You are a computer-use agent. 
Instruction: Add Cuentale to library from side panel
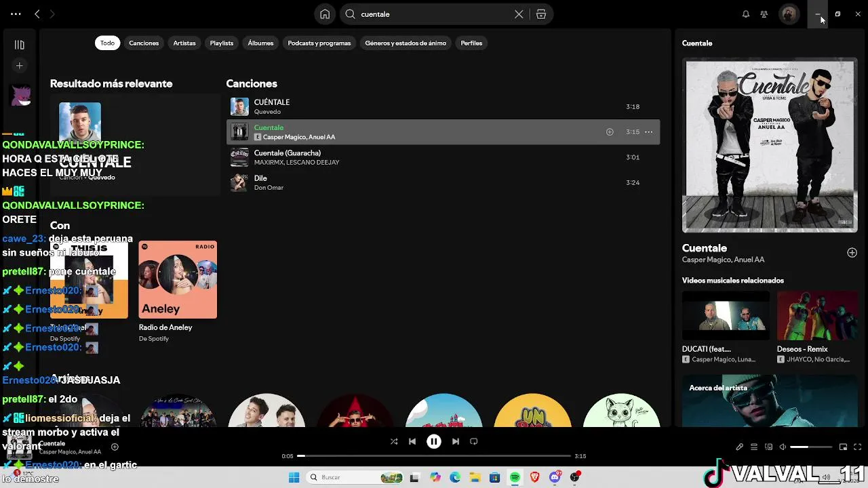[x=852, y=253]
